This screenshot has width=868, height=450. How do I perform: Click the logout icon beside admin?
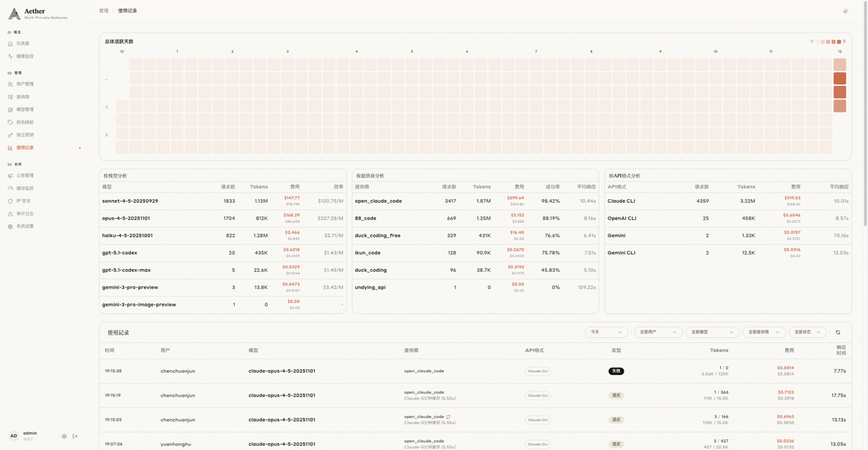(x=75, y=436)
